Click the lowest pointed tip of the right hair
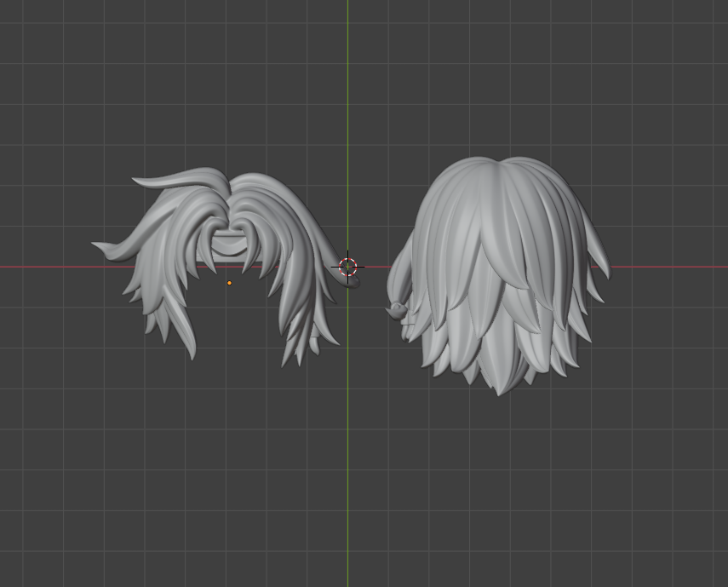The height and width of the screenshot is (587, 728). point(499,390)
